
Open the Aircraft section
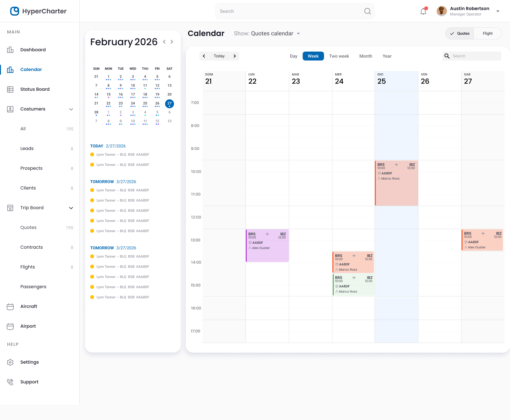click(x=29, y=306)
